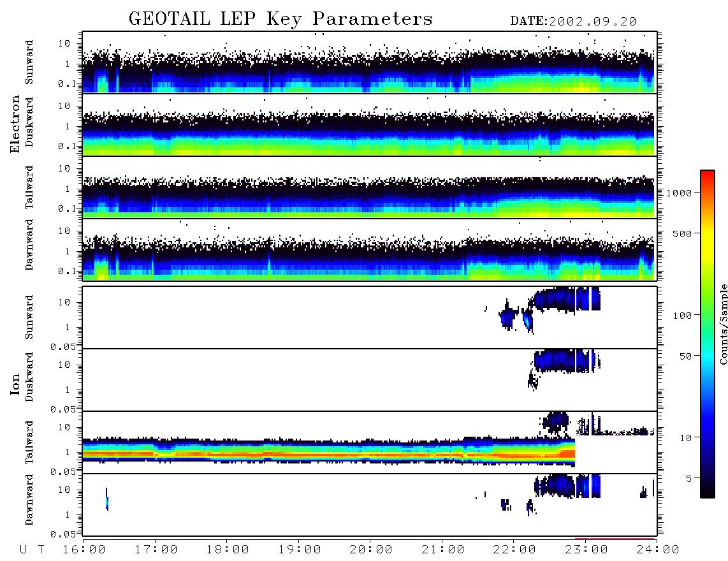Click the GEOTAIL LEP Key Parameters title
This screenshot has width=728, height=561.
(x=280, y=18)
